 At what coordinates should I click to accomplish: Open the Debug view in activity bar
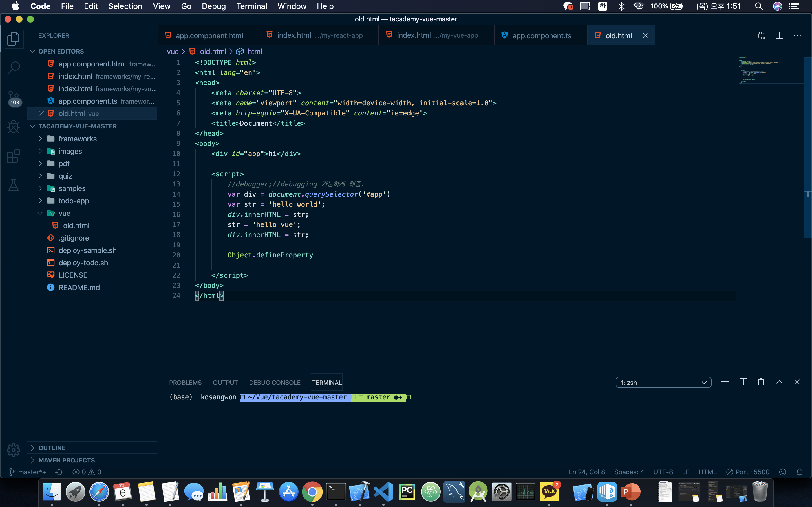pos(14,127)
